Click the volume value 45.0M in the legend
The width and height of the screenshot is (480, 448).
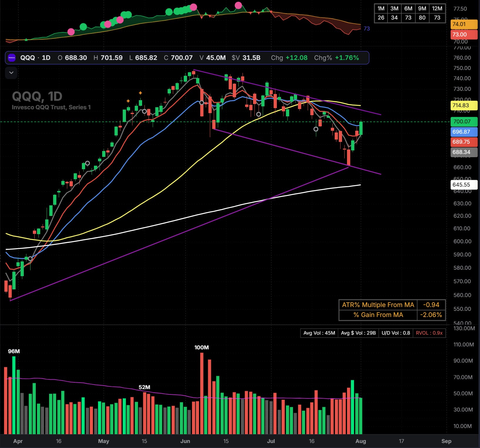(216, 58)
